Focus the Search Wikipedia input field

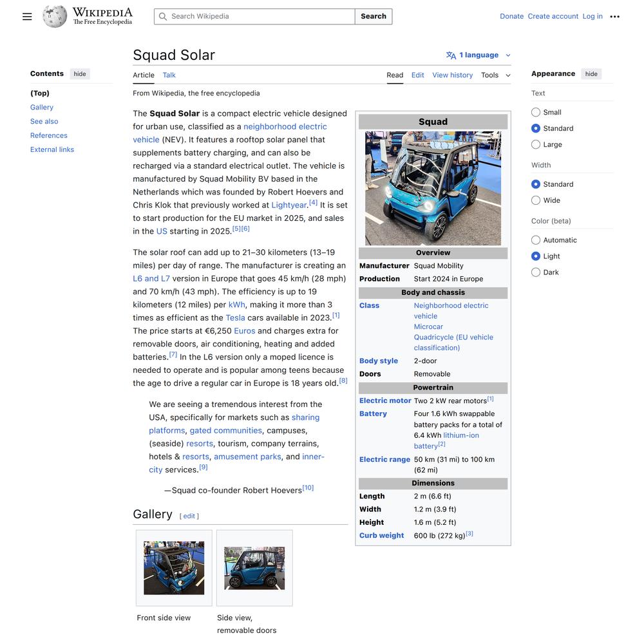tap(254, 17)
